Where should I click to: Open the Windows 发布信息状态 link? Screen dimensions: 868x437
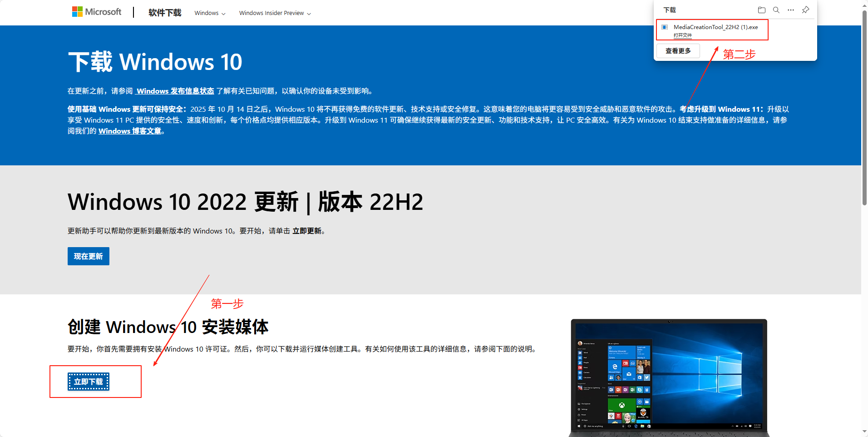coord(175,91)
